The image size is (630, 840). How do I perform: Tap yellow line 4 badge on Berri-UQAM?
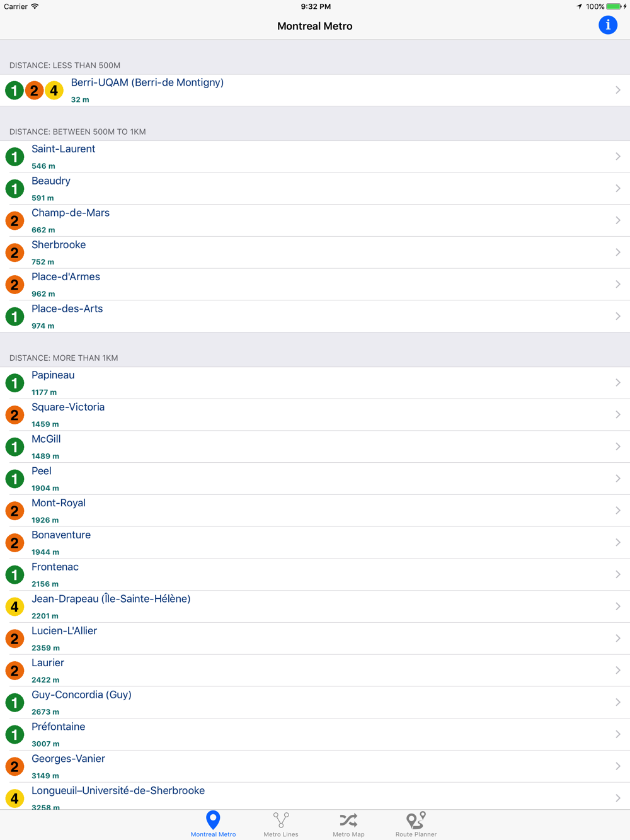[x=54, y=91]
